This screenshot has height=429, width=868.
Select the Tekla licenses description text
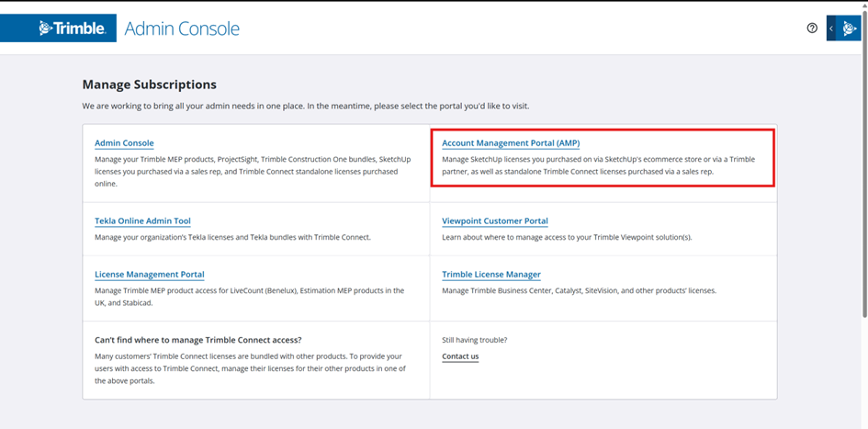point(232,237)
